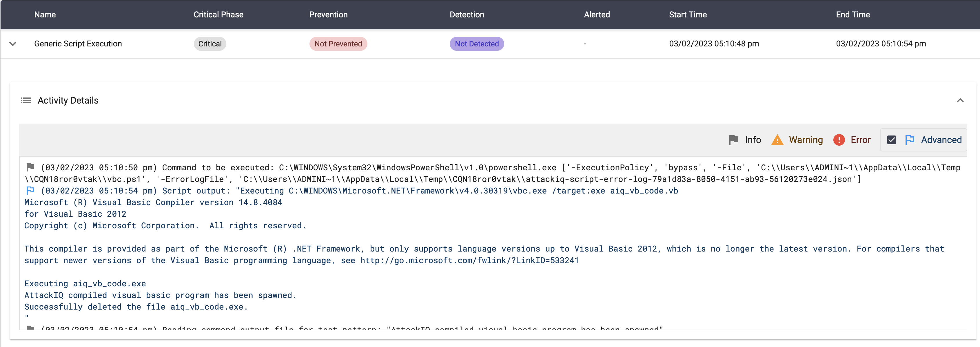
Task: Click the Warning triangle icon
Action: click(777, 140)
